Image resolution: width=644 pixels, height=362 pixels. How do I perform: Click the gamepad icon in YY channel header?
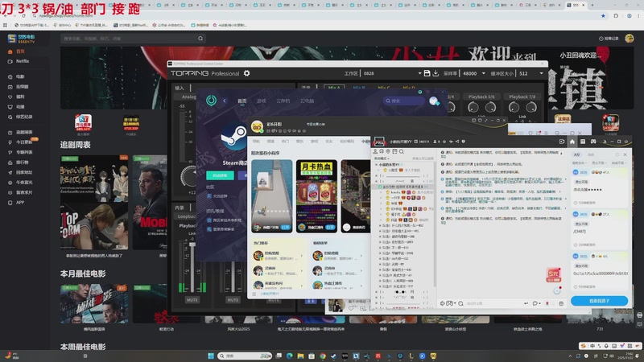tap(593, 142)
